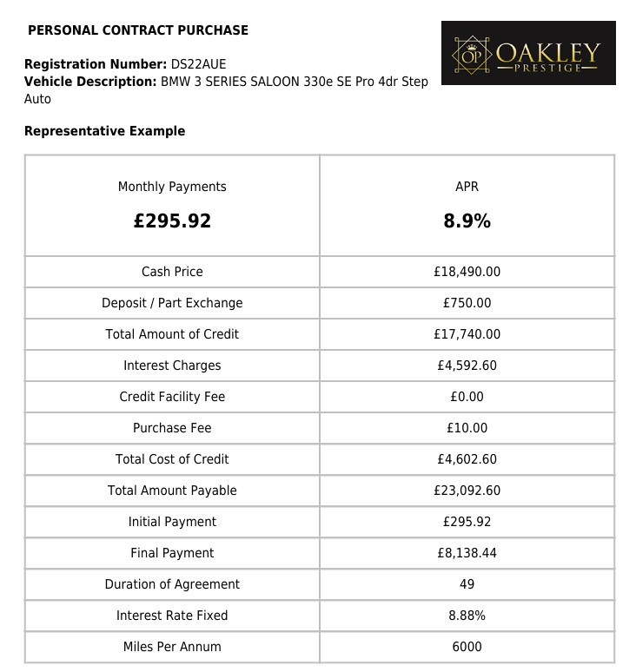The image size is (636, 672).
Task: Click the Interest Charges amount £4,592.60
Action: click(467, 366)
